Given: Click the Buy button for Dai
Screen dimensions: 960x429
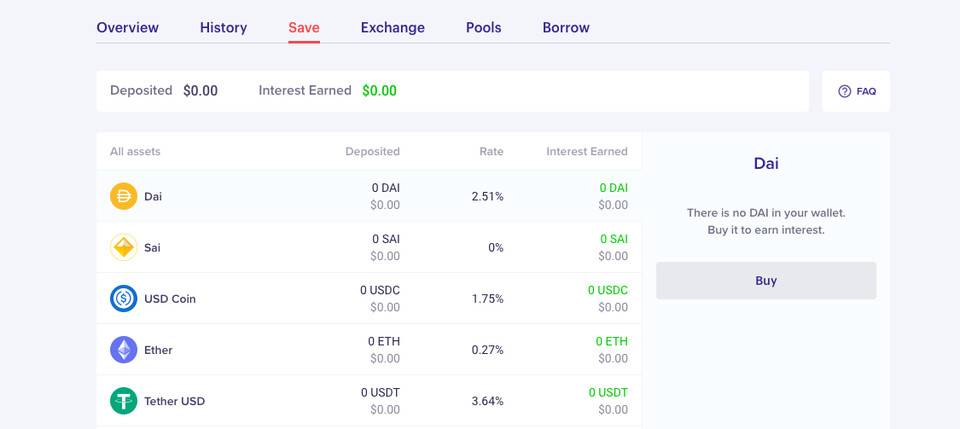Looking at the screenshot, I should pos(766,281).
